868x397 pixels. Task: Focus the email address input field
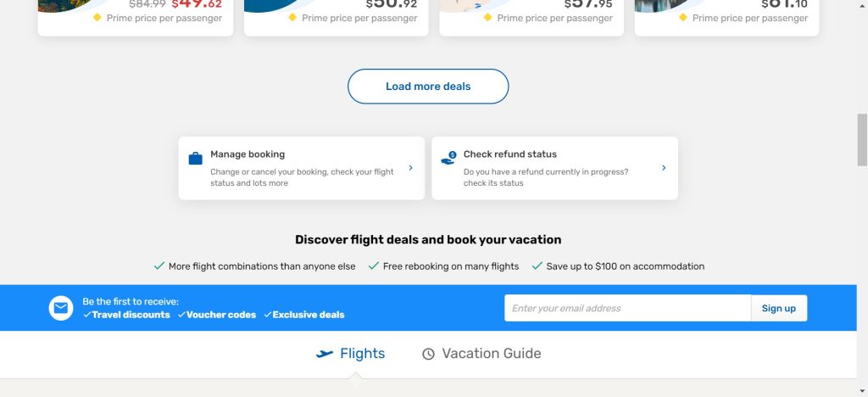pos(627,308)
